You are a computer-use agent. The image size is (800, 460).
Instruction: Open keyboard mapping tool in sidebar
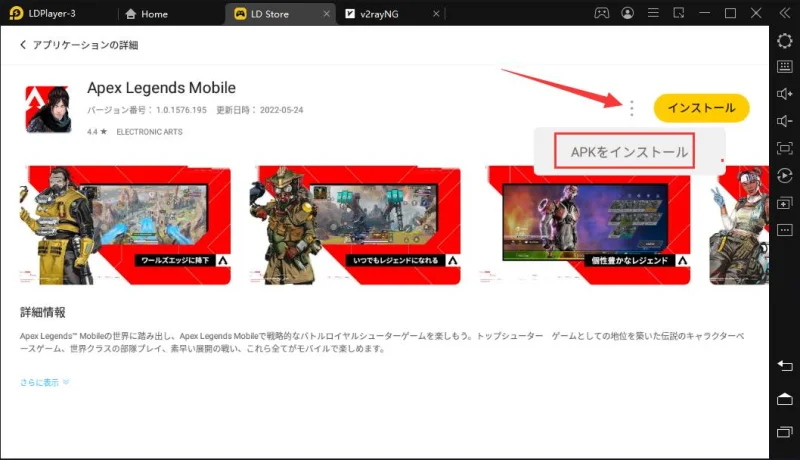tap(785, 66)
